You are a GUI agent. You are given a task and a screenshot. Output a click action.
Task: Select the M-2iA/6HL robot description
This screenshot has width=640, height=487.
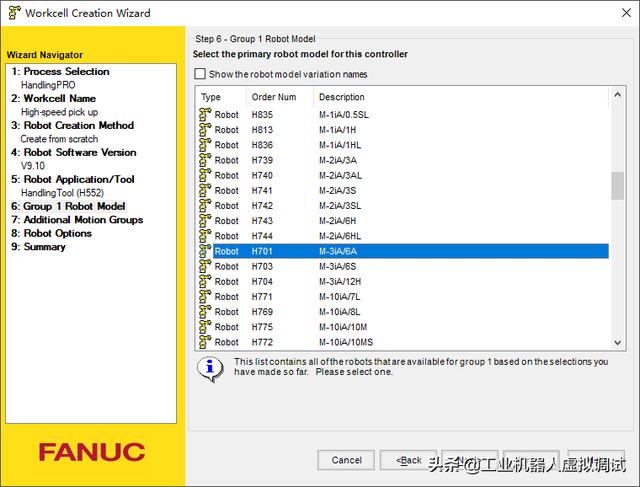pyautogui.click(x=340, y=236)
